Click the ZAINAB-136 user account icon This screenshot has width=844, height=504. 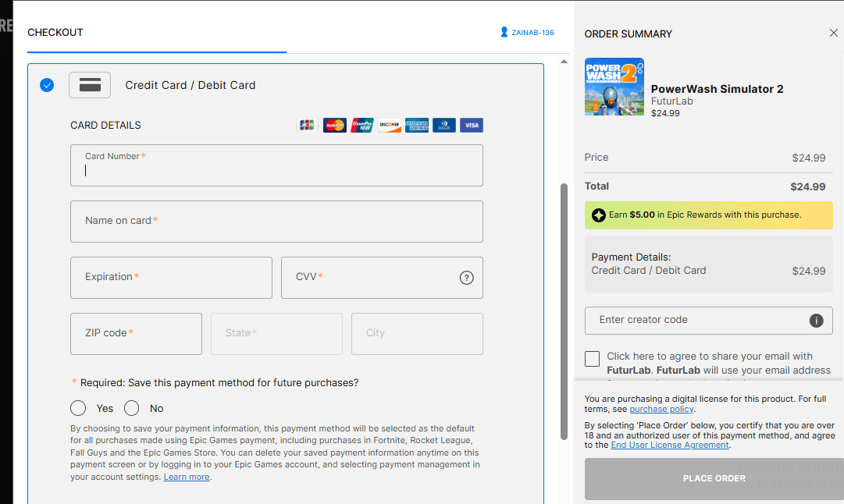504,33
